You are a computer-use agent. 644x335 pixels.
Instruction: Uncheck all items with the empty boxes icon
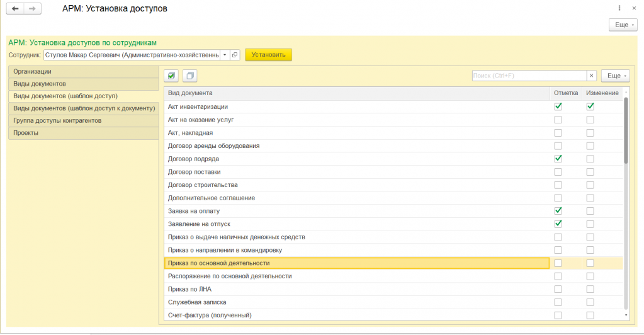click(x=189, y=76)
